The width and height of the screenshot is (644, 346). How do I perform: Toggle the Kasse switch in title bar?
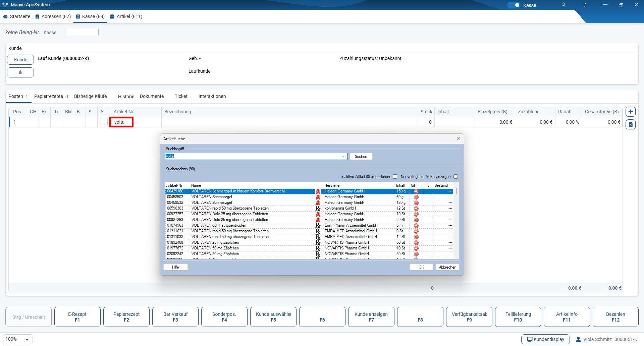coord(514,5)
